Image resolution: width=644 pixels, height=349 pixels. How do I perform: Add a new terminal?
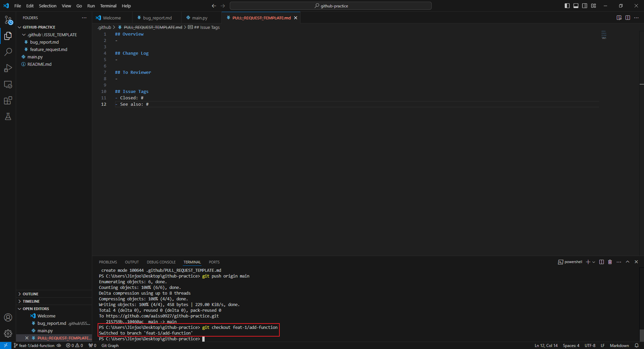click(588, 262)
